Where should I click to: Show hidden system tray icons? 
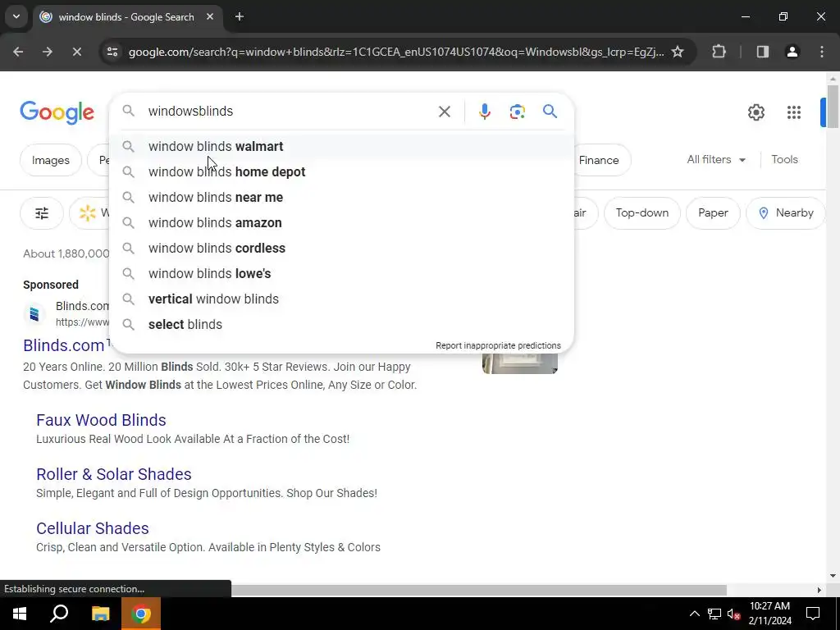[x=694, y=614]
